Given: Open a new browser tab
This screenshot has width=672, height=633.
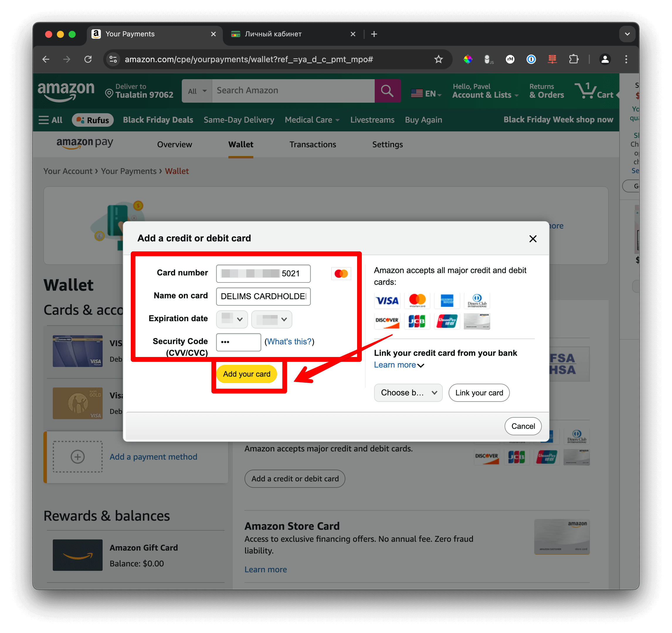Looking at the screenshot, I should tap(374, 34).
